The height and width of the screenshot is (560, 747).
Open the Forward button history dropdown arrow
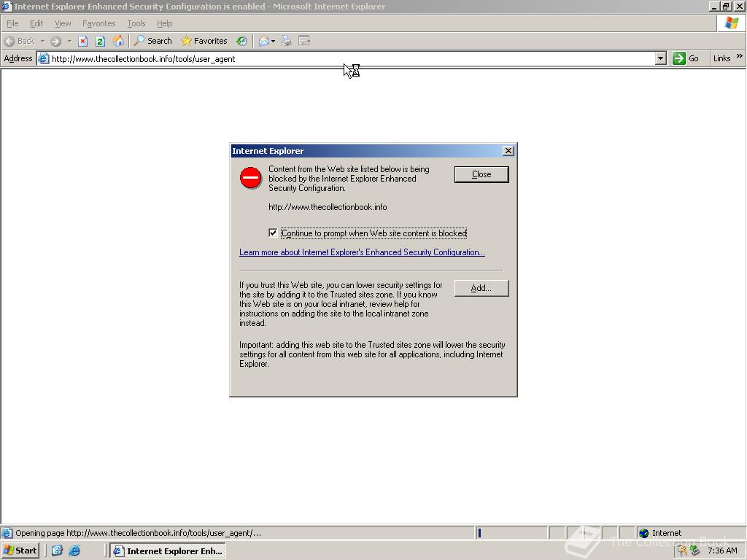69,42
